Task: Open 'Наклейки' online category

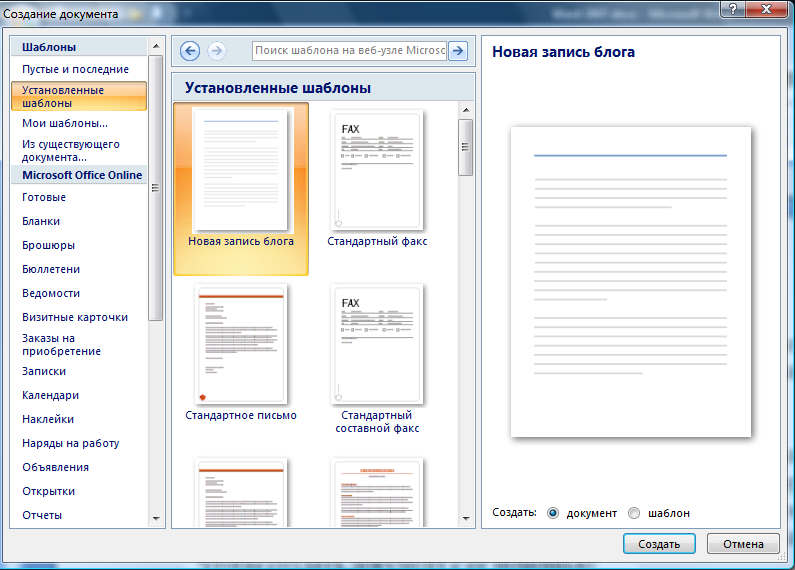Action: pyautogui.click(x=48, y=419)
